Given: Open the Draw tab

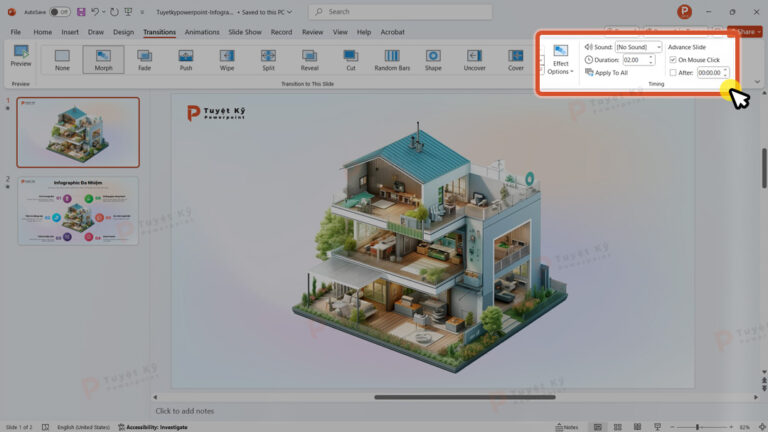Looking at the screenshot, I should click(96, 32).
